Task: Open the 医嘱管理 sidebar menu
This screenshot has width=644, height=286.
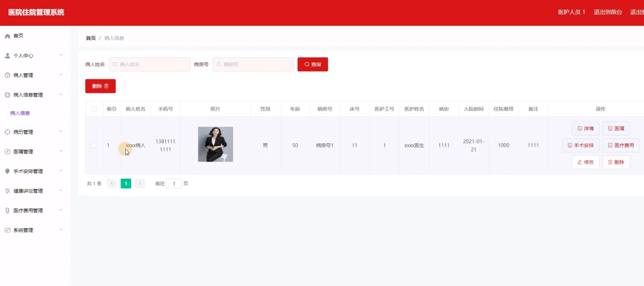Action: point(35,152)
